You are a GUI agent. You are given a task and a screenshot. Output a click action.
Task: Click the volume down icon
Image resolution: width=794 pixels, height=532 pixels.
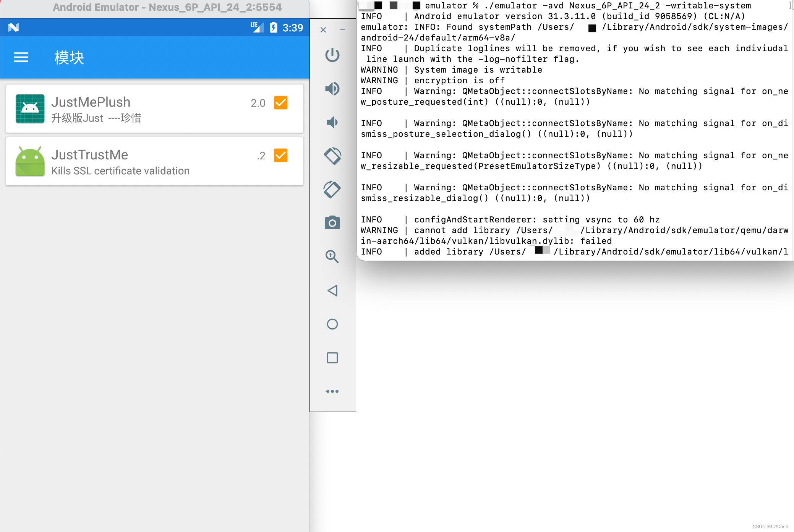(332, 122)
